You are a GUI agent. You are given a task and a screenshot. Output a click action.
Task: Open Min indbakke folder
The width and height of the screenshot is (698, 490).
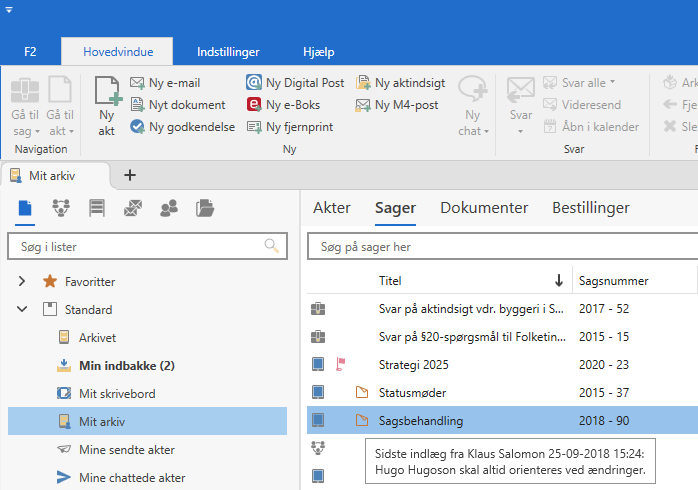[125, 366]
